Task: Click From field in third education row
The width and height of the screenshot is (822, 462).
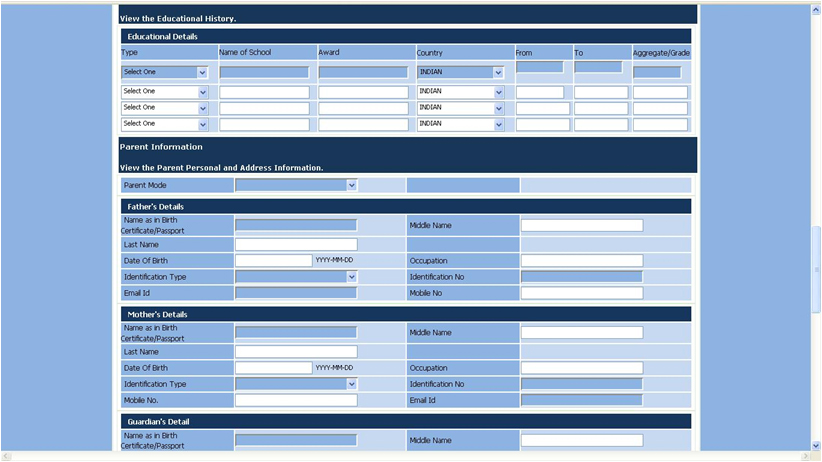Action: point(543,109)
